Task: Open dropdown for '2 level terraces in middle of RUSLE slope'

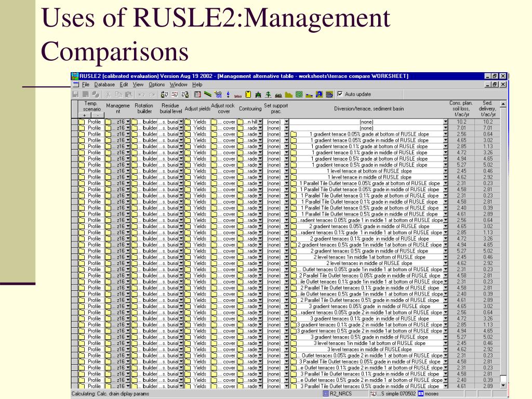Action: pos(445,263)
